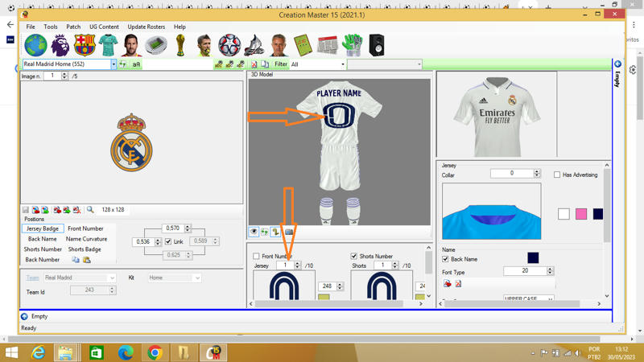The width and height of the screenshot is (644, 362).
Task: Select the Front Number position
Action: pos(86,228)
